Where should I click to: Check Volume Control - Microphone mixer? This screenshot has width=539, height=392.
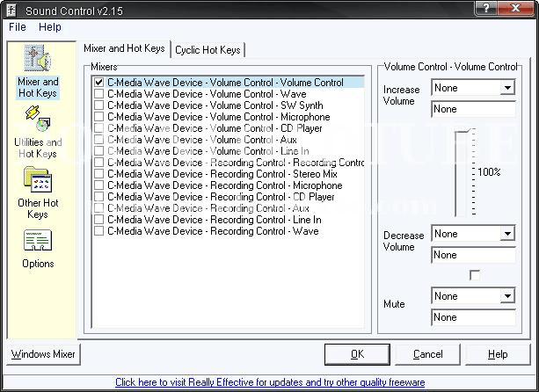tap(99, 117)
